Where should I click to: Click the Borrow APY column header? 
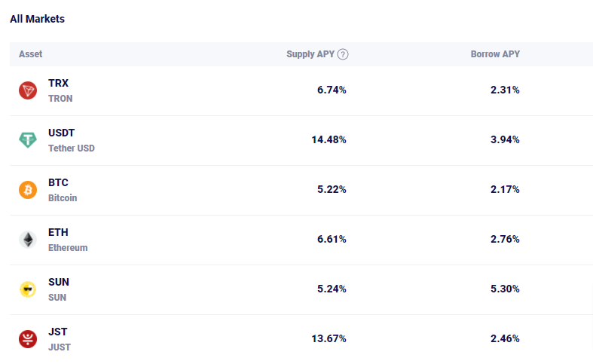click(x=495, y=54)
